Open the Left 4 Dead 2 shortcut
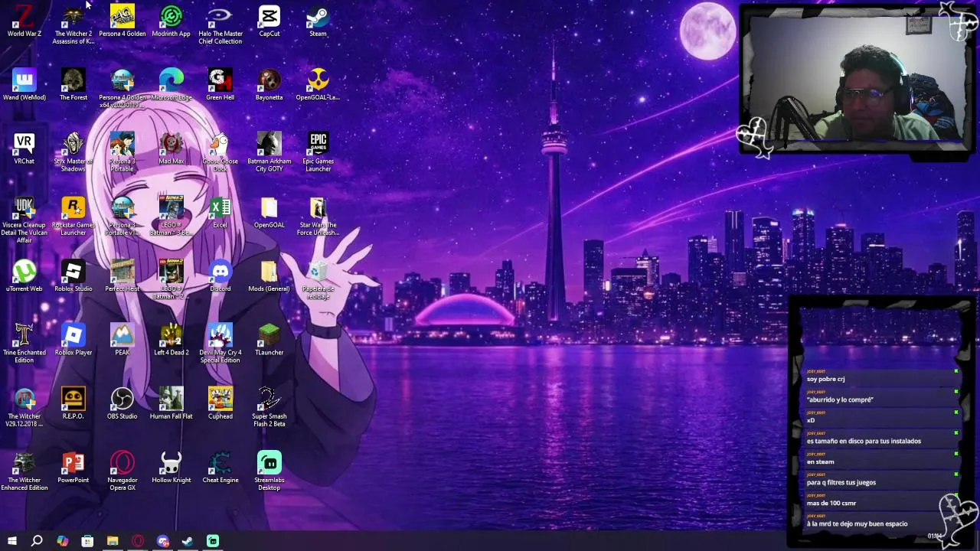The image size is (980, 551). 171,340
